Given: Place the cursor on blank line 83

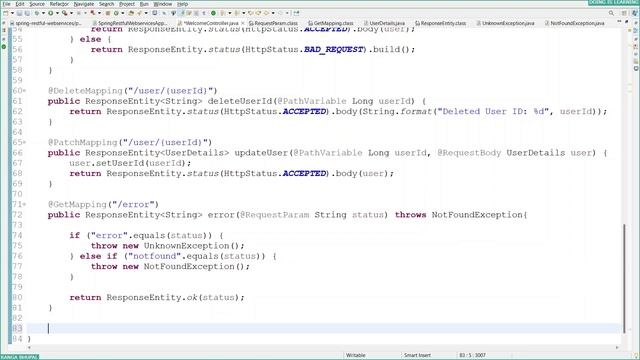Looking at the screenshot, I should point(324,328).
